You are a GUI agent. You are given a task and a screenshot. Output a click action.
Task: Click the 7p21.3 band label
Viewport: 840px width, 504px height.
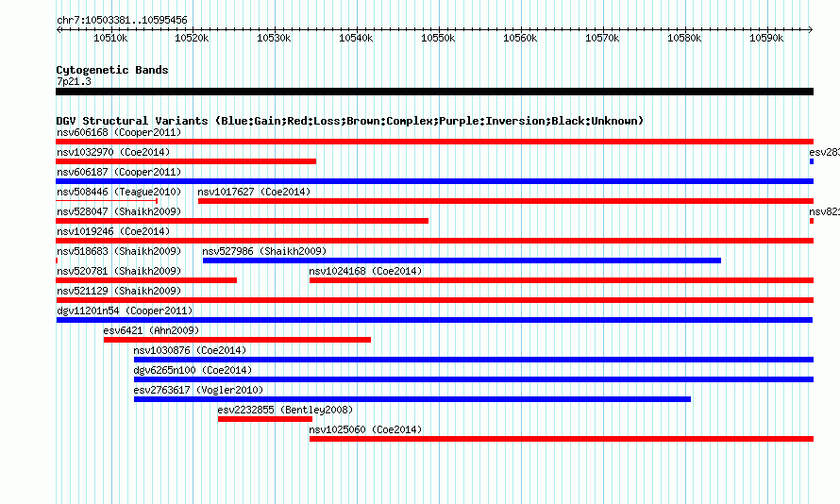74,81
